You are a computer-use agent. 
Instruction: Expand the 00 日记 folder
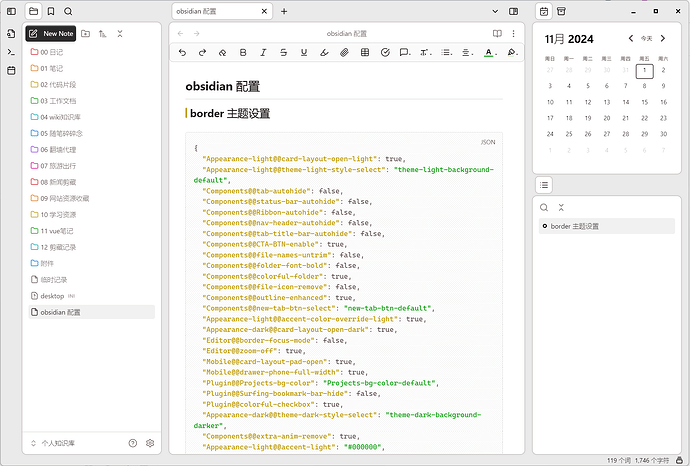92,52
